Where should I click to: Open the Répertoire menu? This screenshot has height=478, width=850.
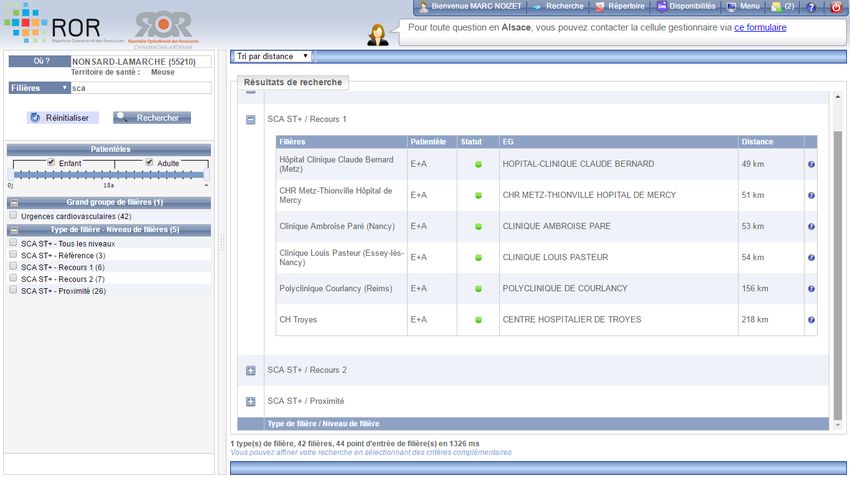click(618, 7)
